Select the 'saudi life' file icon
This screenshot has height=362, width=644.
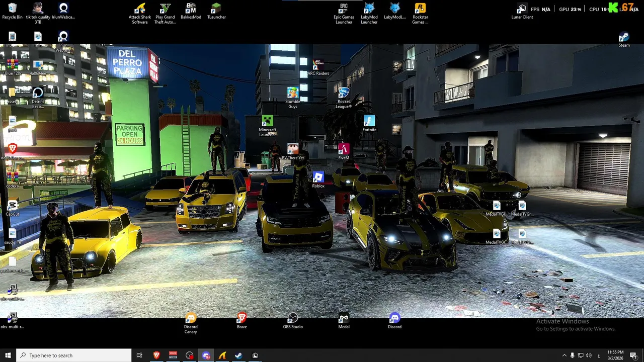12,236
